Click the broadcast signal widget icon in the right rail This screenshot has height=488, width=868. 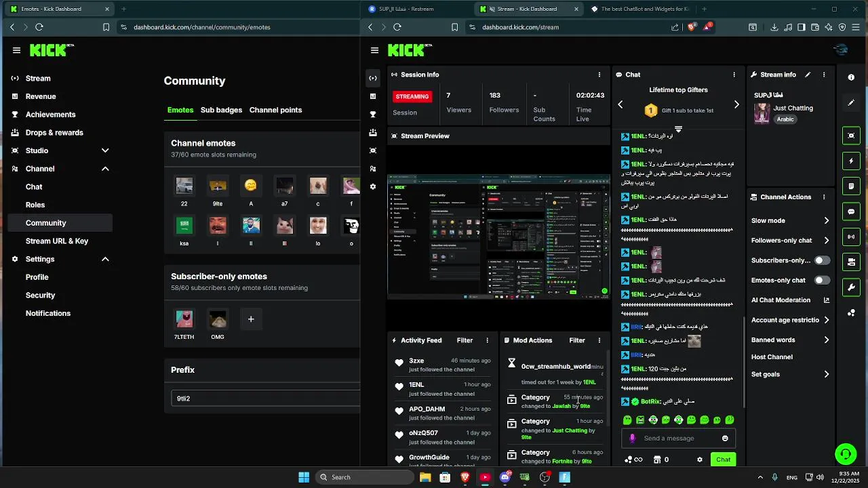tap(851, 237)
